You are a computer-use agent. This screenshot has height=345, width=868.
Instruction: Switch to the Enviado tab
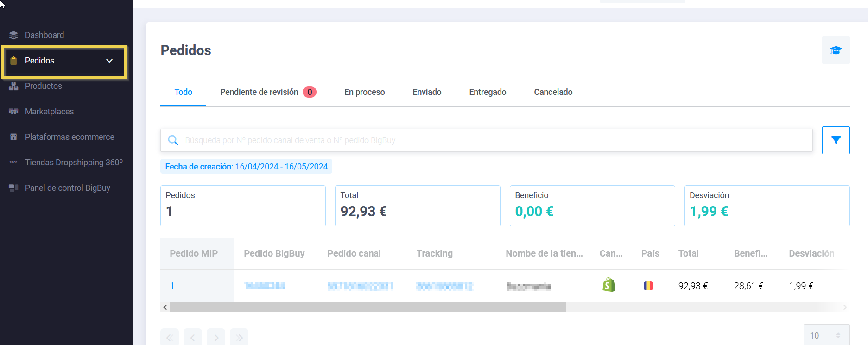pyautogui.click(x=427, y=92)
